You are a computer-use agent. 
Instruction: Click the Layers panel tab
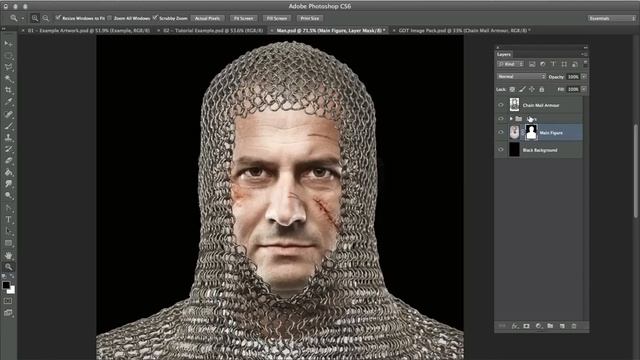504,54
